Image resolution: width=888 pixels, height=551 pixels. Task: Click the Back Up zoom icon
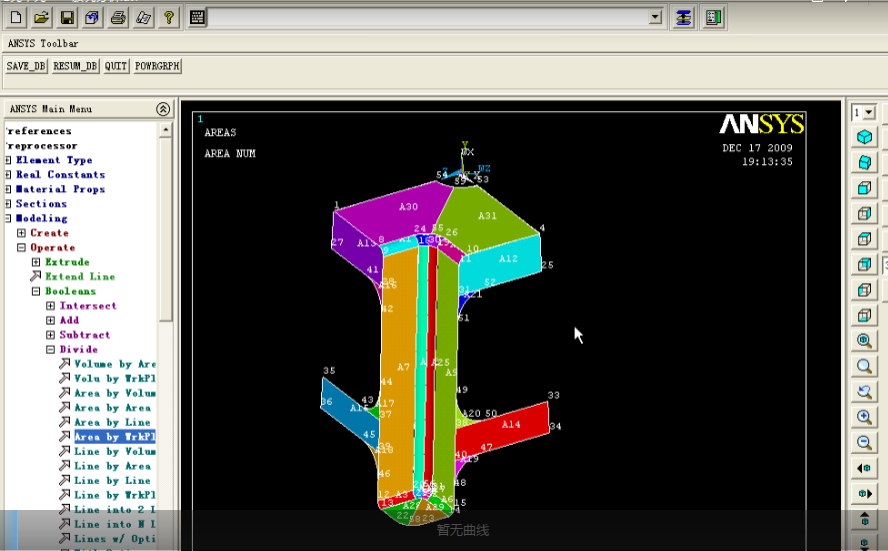point(864,392)
